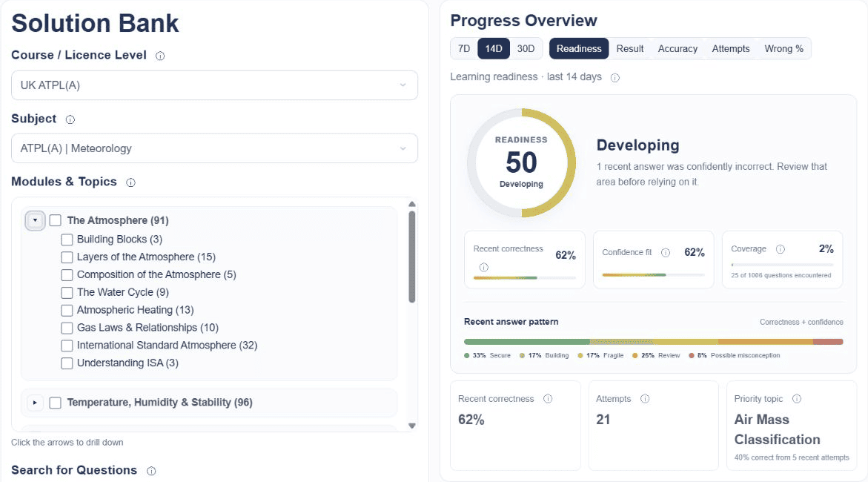Click the modules list scrollbar down arrow
The width and height of the screenshot is (868, 482).
pyautogui.click(x=412, y=426)
